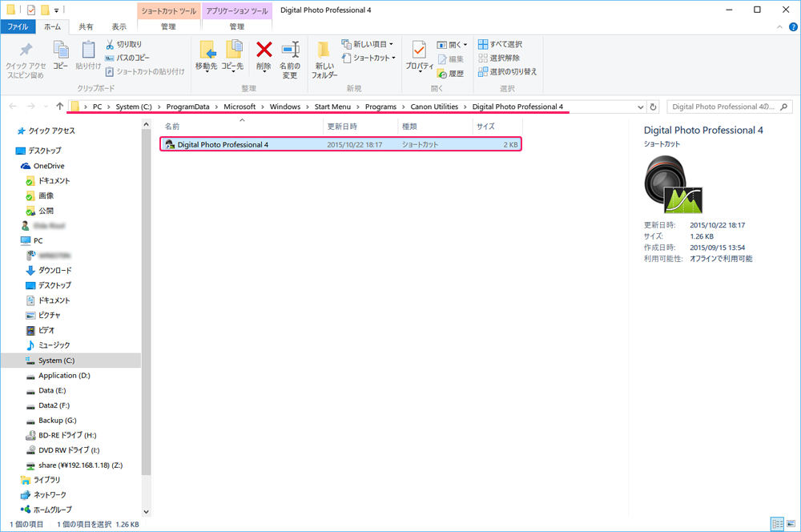Click Invert selection (選択の切り替え)
This screenshot has width=801, height=532.
click(507, 71)
